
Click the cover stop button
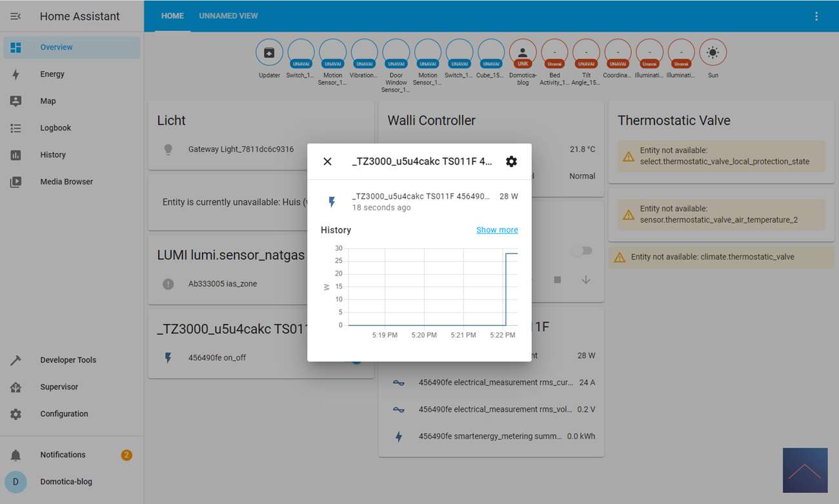[x=558, y=280]
